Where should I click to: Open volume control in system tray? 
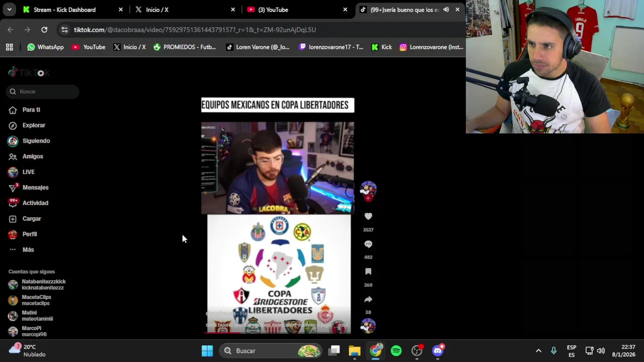(x=601, y=351)
